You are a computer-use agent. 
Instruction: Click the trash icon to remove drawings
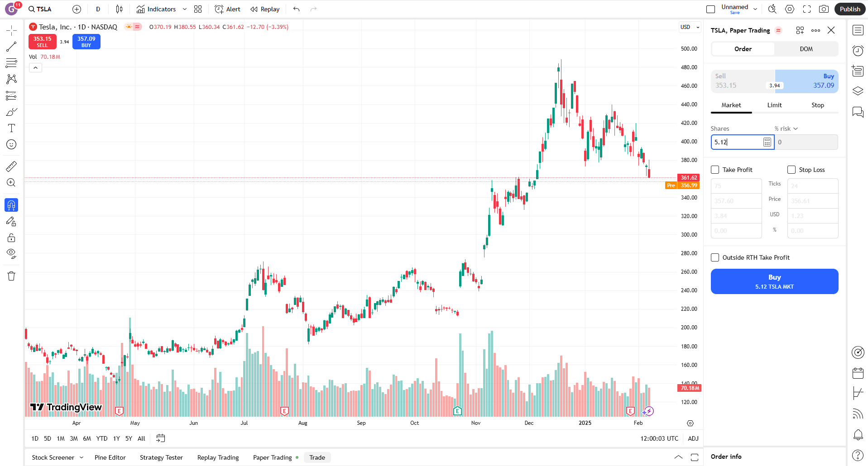[x=11, y=276]
